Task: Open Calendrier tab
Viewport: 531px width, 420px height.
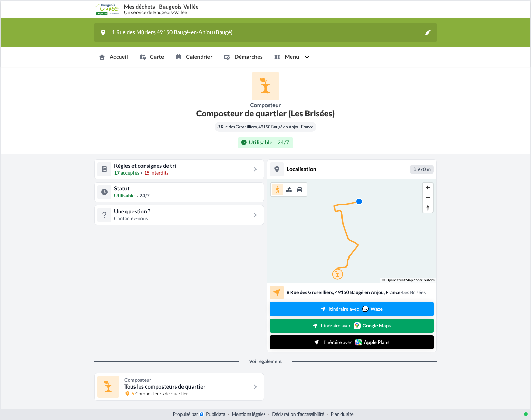Action: [194, 57]
